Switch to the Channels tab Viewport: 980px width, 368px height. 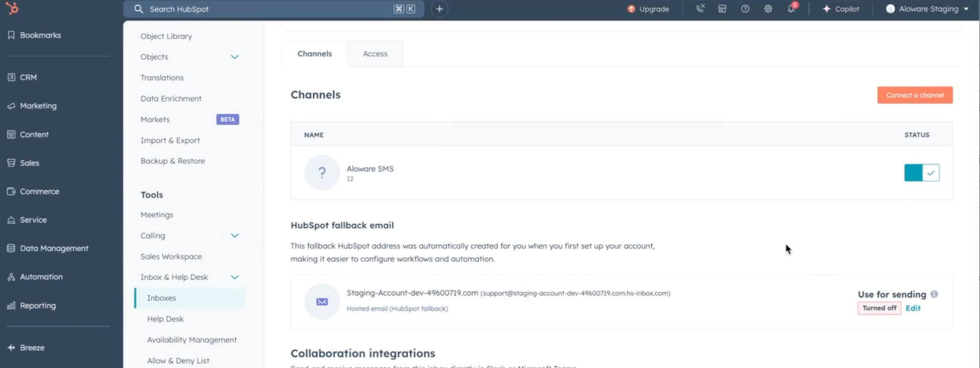point(315,54)
